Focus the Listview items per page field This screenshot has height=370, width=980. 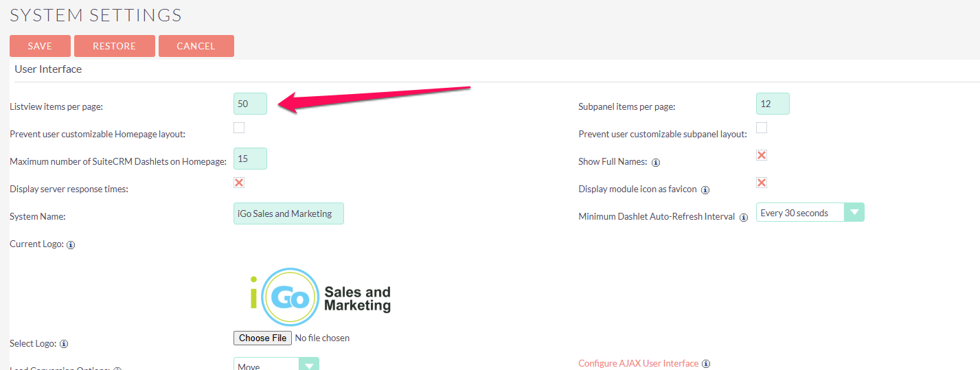[250, 104]
